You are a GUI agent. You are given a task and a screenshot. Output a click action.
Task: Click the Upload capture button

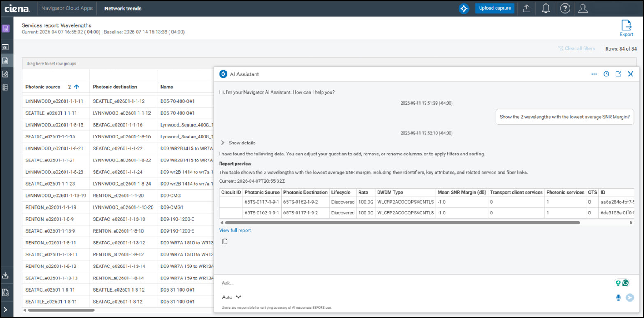[x=495, y=8]
